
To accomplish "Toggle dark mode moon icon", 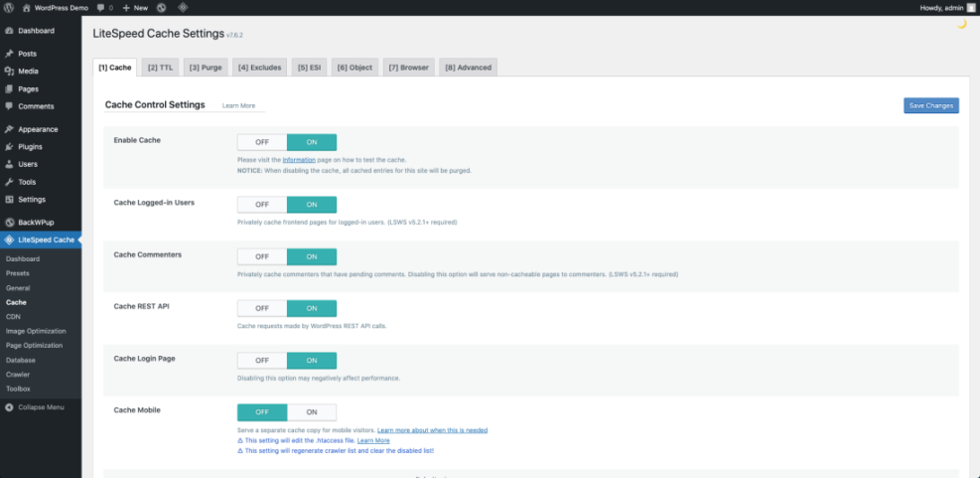I will (962, 25).
